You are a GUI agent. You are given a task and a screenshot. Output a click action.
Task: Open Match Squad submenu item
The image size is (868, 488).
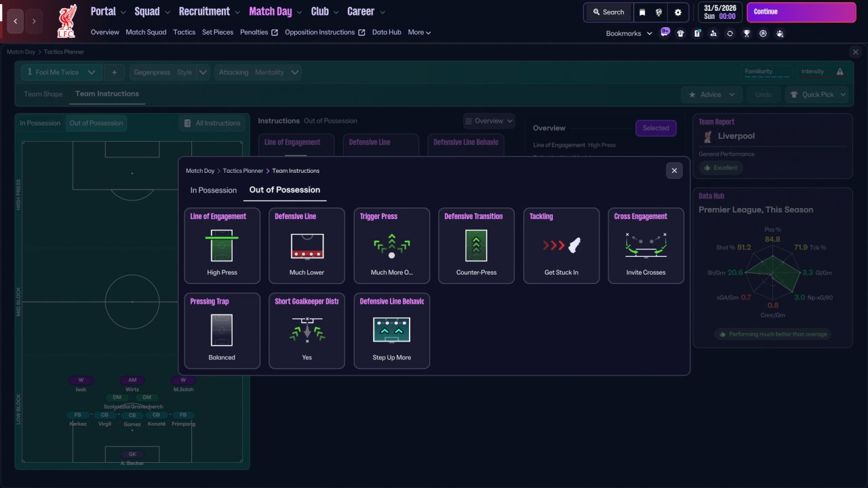pos(146,33)
